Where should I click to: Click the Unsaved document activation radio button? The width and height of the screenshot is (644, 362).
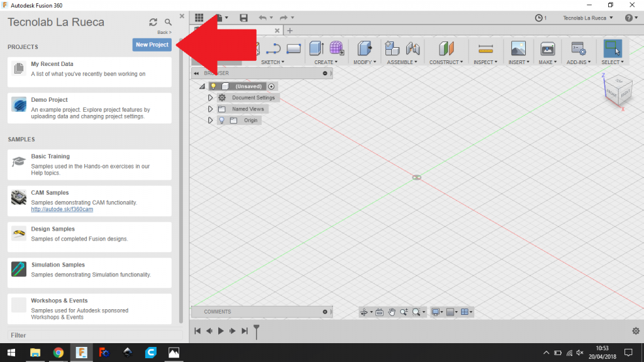click(271, 86)
